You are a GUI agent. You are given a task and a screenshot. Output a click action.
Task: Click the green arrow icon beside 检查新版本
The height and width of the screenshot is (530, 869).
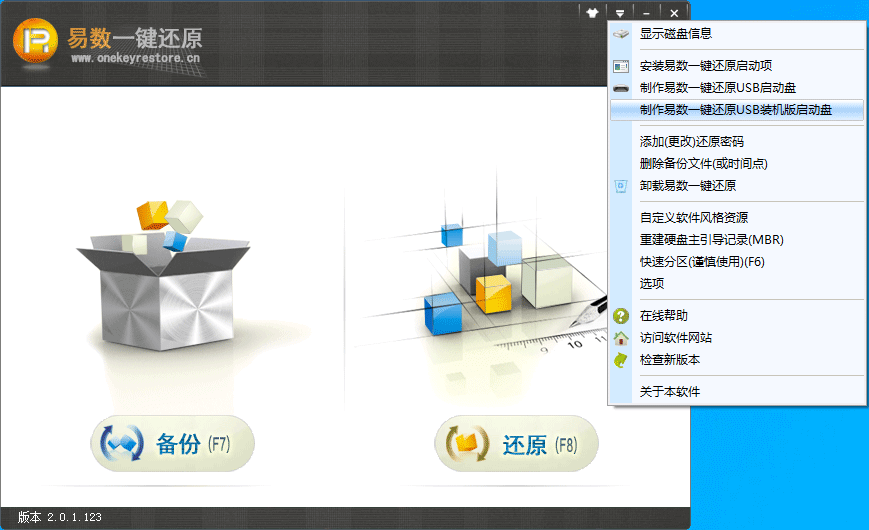(621, 360)
